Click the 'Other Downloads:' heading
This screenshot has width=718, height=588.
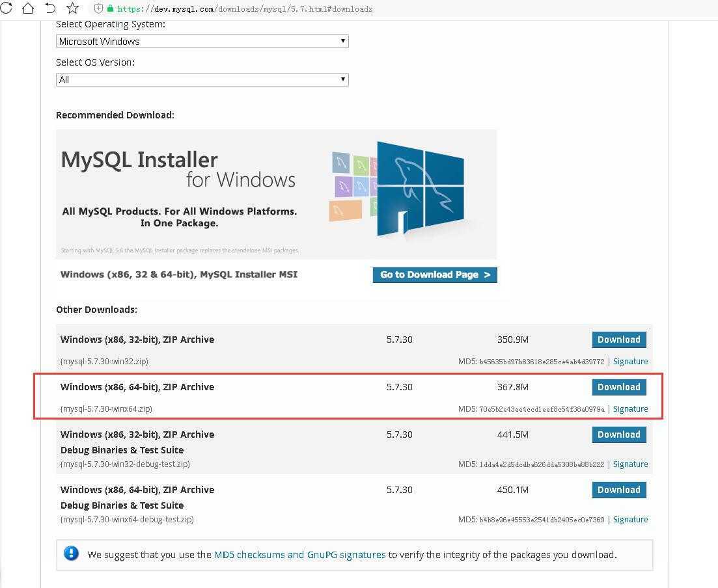point(96,310)
